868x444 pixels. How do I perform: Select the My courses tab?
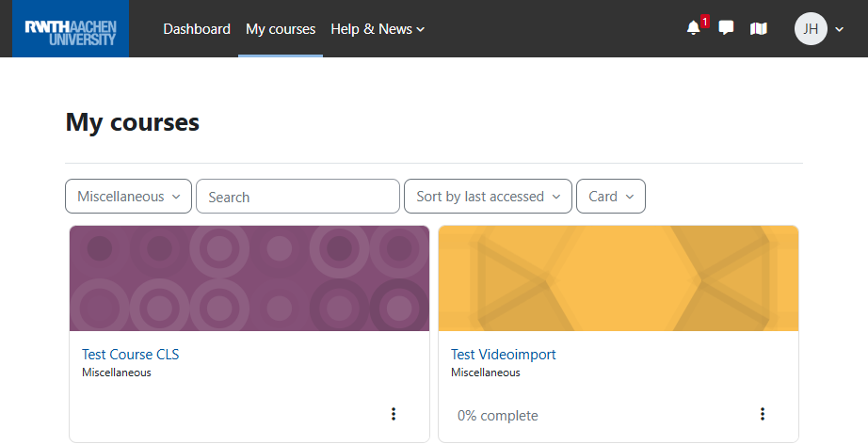point(281,29)
